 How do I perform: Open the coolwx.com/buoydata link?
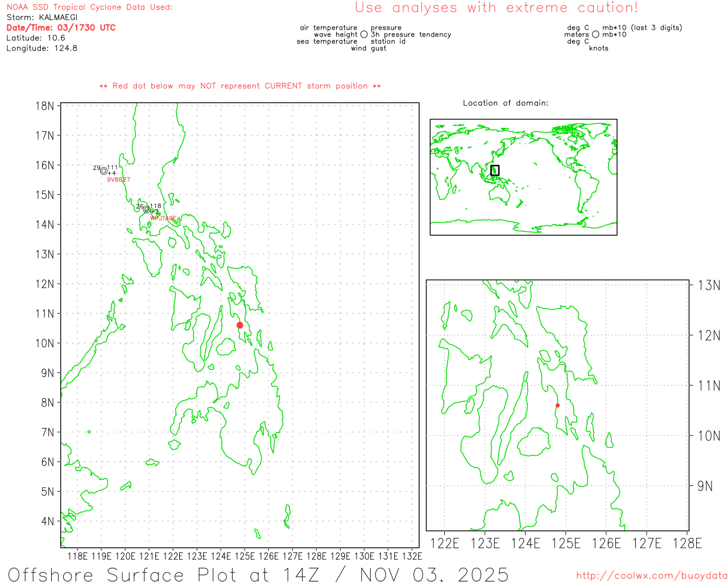[x=652, y=576]
